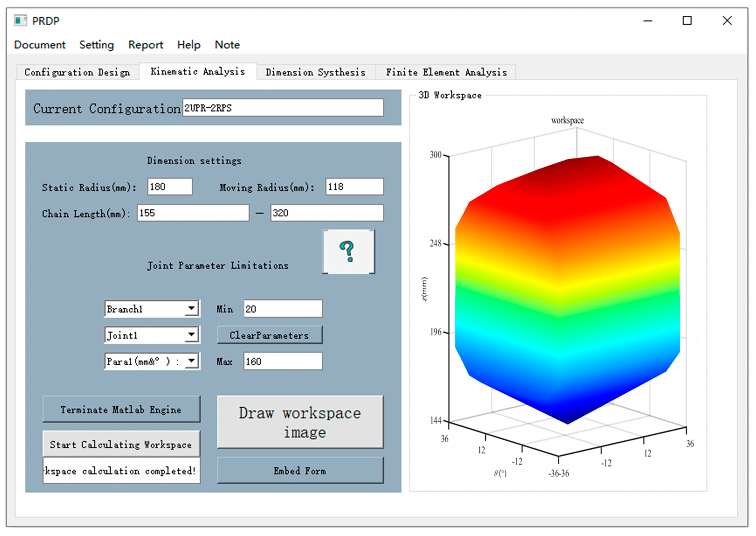Image resolution: width=756 pixels, height=536 pixels.
Task: Open the Setting menu
Action: pyautogui.click(x=97, y=45)
